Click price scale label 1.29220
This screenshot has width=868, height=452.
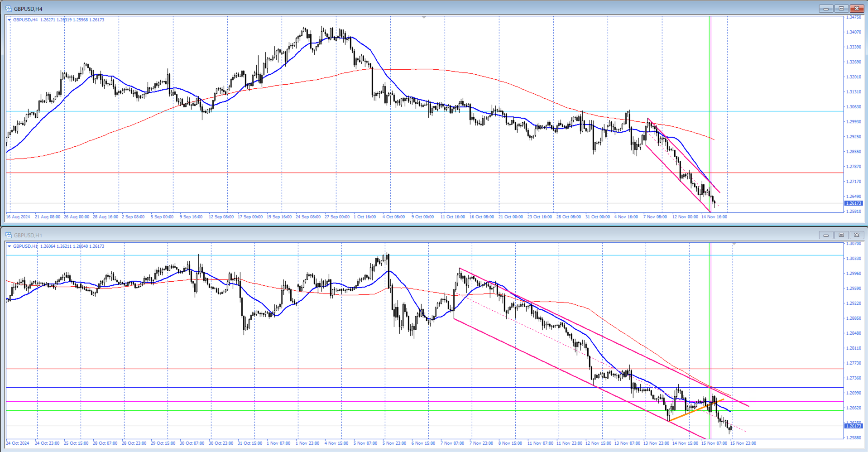point(854,303)
